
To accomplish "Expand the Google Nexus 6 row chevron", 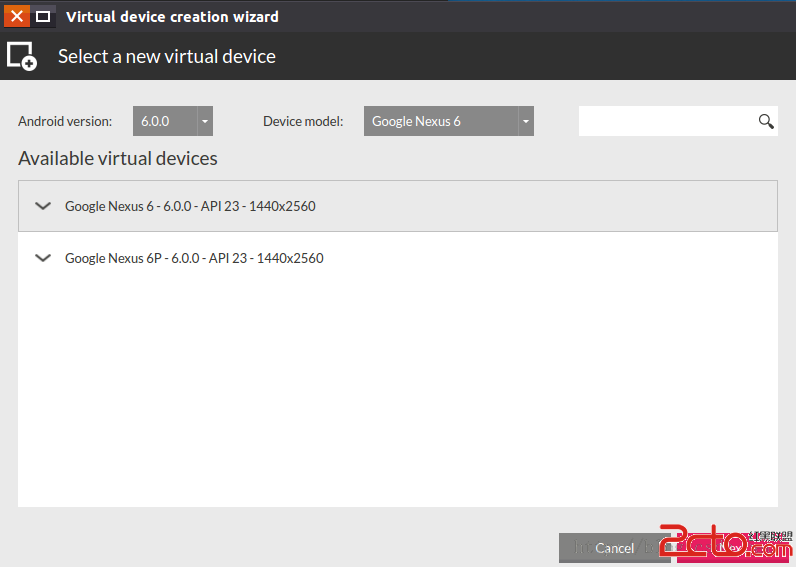I will [43, 206].
